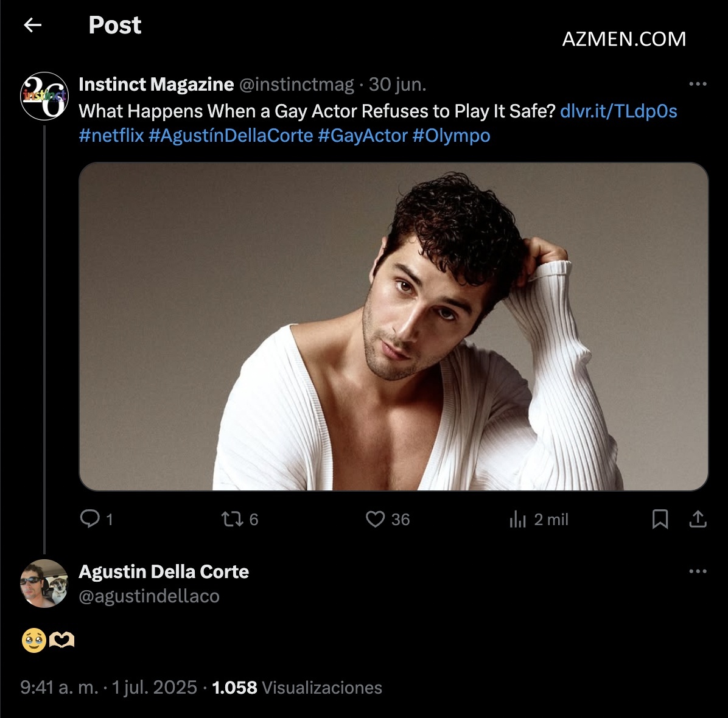The height and width of the screenshot is (718, 728).
Task: Click the repost icon
Action: pyautogui.click(x=231, y=519)
